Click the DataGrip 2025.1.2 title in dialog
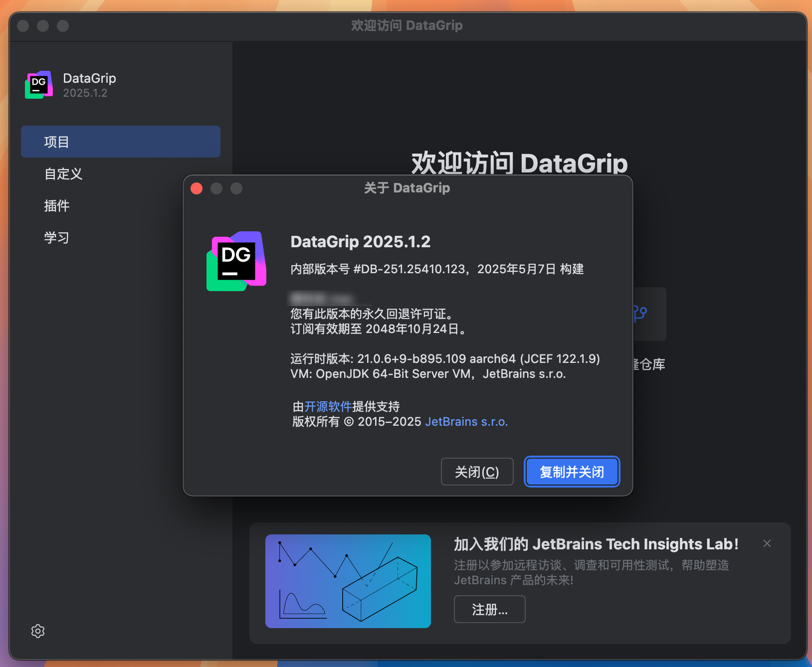The width and height of the screenshot is (812, 667). (x=361, y=242)
